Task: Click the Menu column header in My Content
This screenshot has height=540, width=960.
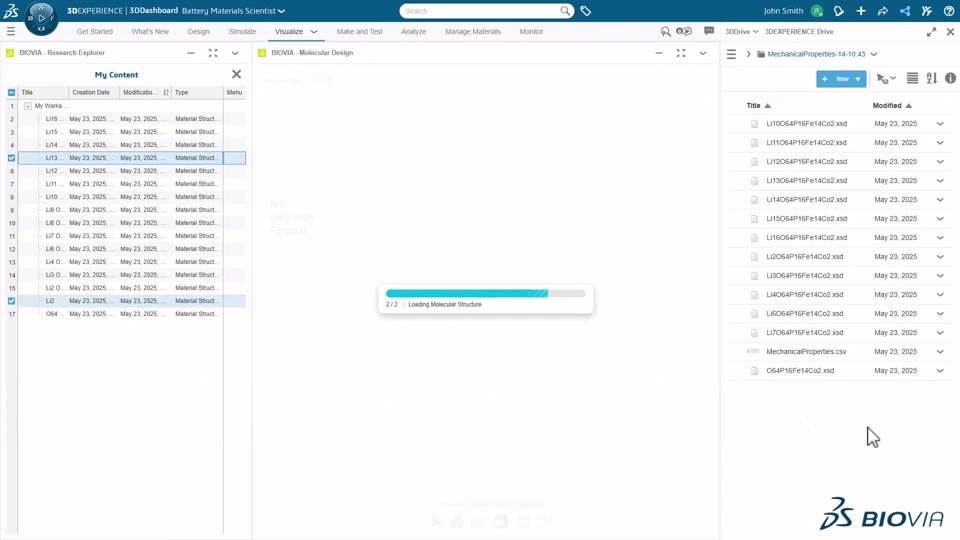Action: click(234, 92)
